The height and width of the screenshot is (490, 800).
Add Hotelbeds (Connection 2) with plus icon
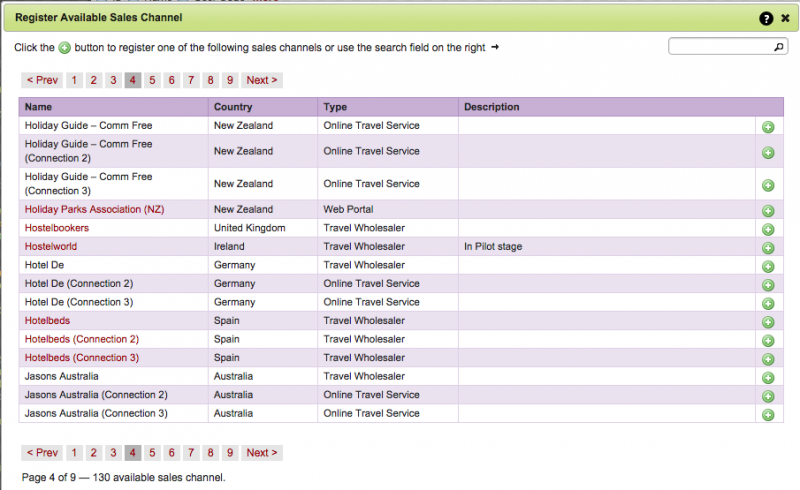click(768, 341)
